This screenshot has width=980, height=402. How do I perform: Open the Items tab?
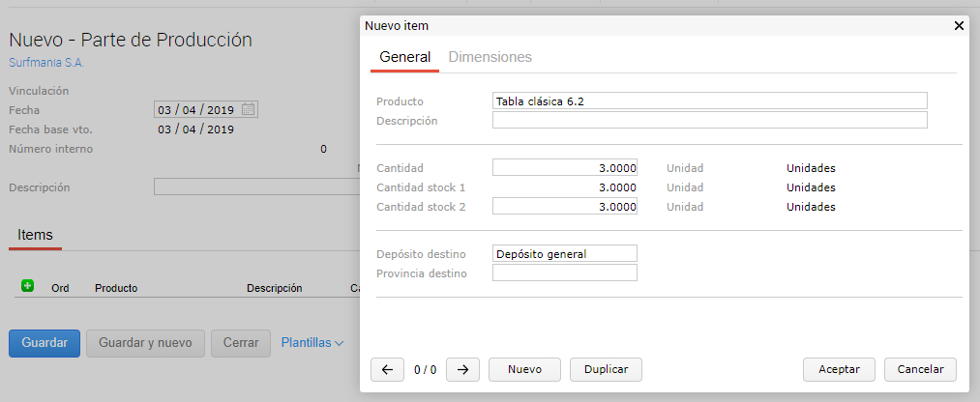coord(35,235)
